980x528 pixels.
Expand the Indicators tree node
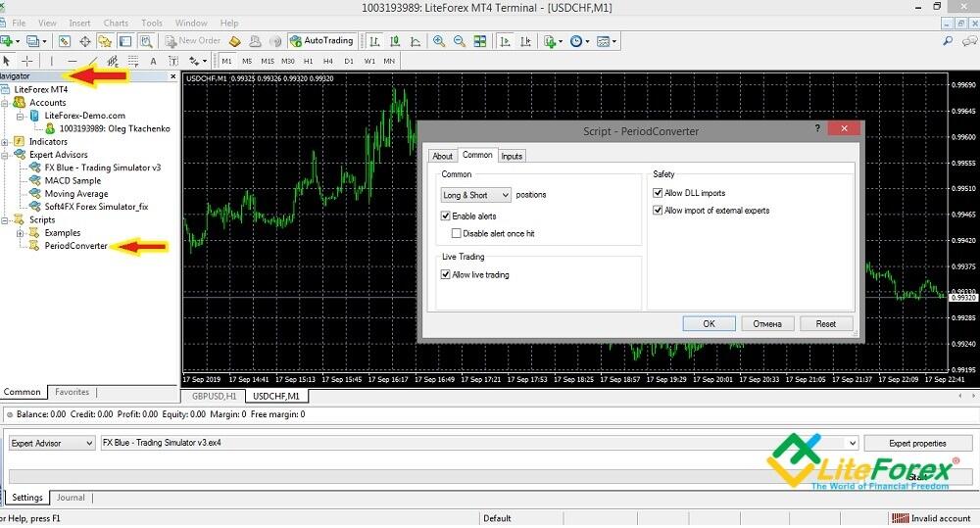tap(7, 142)
